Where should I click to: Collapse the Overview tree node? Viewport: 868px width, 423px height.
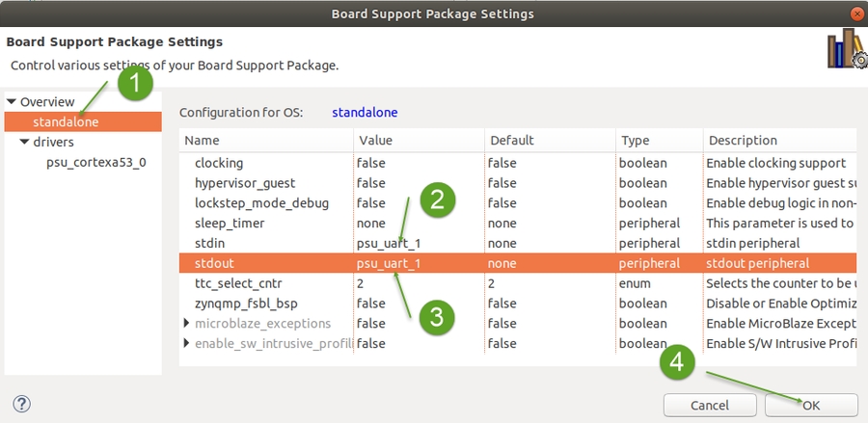11,102
